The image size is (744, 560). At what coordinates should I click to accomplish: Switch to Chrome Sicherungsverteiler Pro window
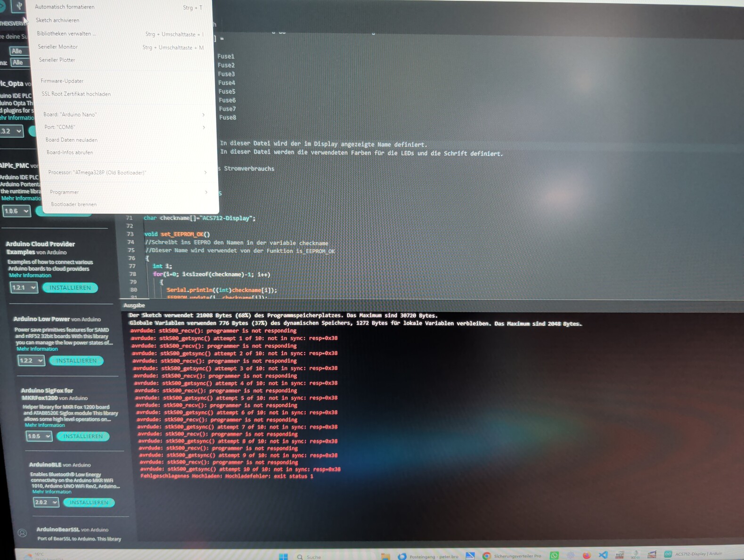[511, 556]
